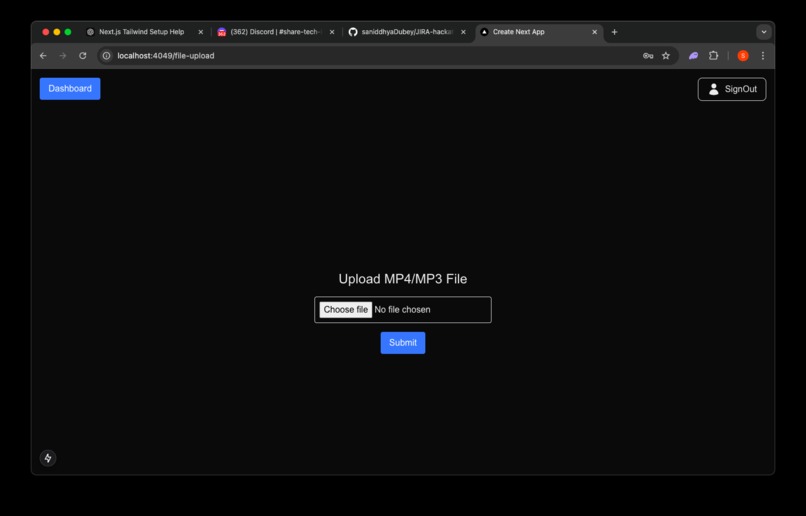Click the No file chosen text
The width and height of the screenshot is (806, 516).
click(x=402, y=309)
